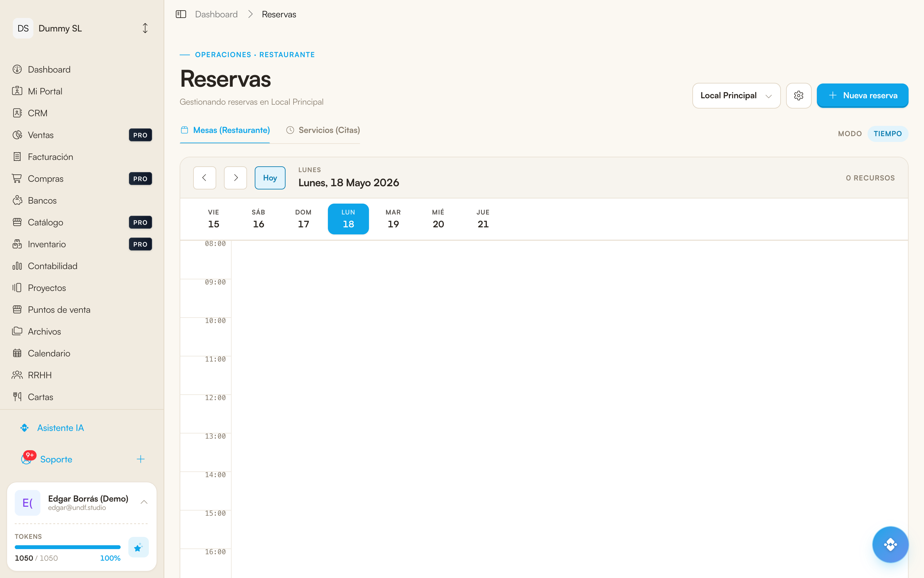Select JUE 21 day tab
Screen dimensions: 924x578
[x=483, y=219]
